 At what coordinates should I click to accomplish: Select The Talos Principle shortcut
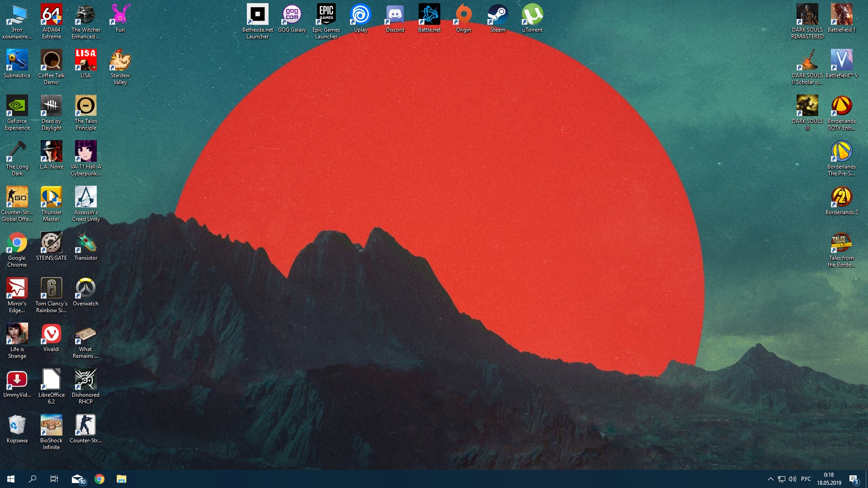pos(85,113)
